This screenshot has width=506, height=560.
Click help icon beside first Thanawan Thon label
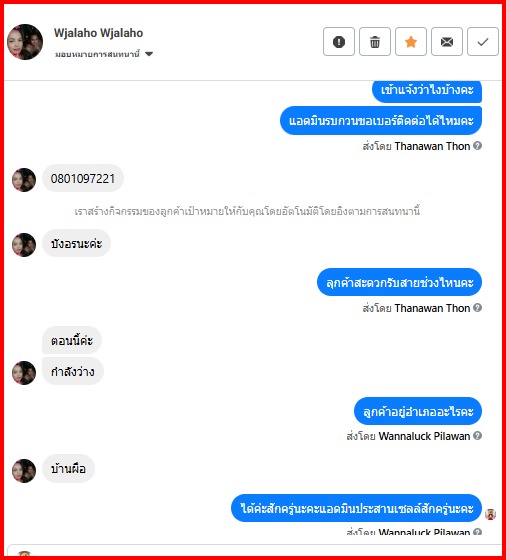click(x=477, y=146)
